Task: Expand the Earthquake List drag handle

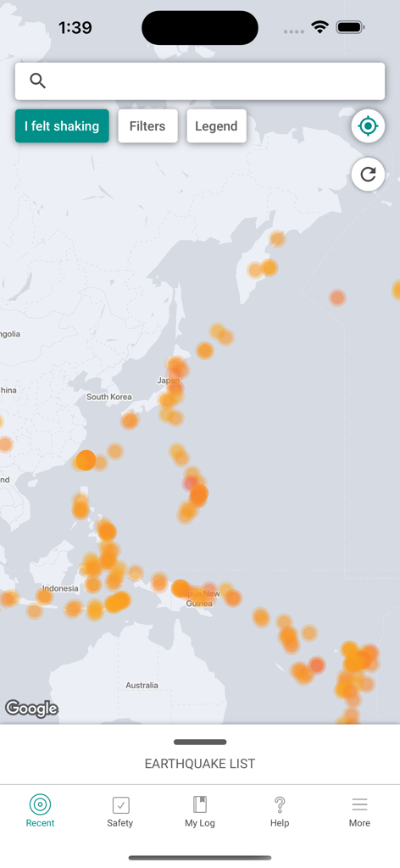Action: pyautogui.click(x=200, y=743)
